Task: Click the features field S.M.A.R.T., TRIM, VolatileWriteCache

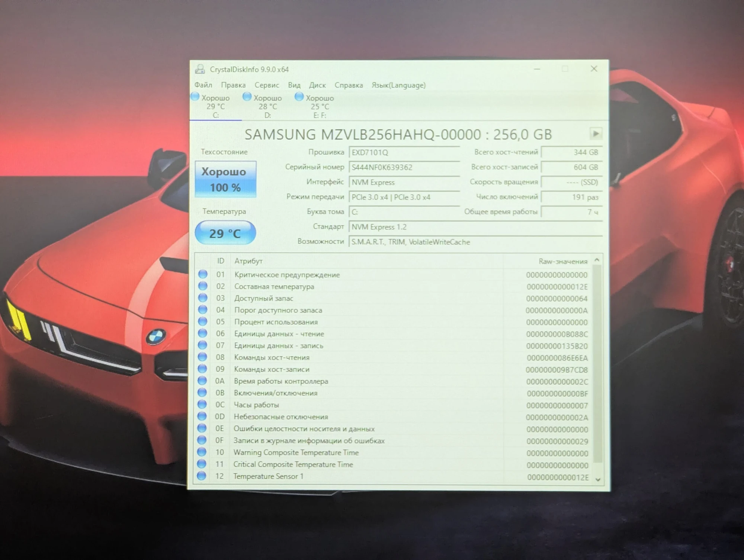Action: 475,242
